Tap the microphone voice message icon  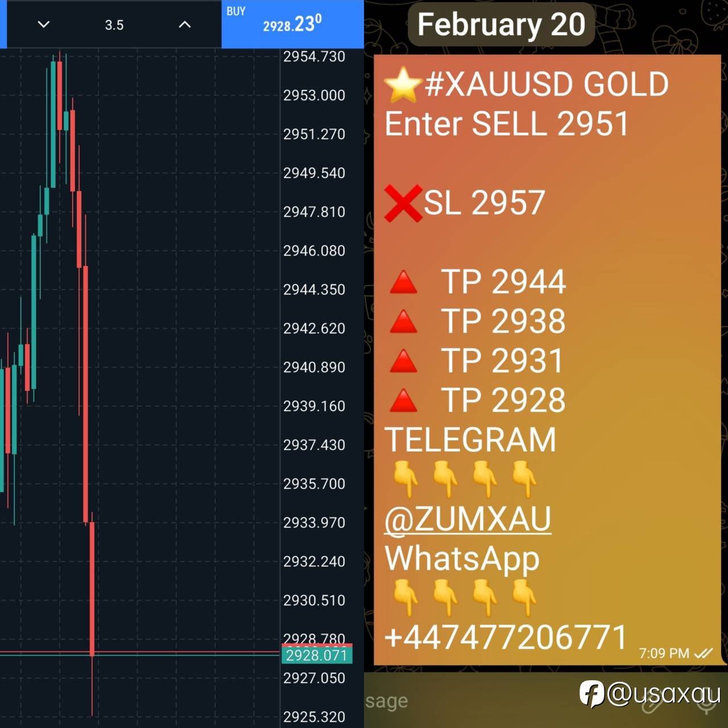click(706, 705)
